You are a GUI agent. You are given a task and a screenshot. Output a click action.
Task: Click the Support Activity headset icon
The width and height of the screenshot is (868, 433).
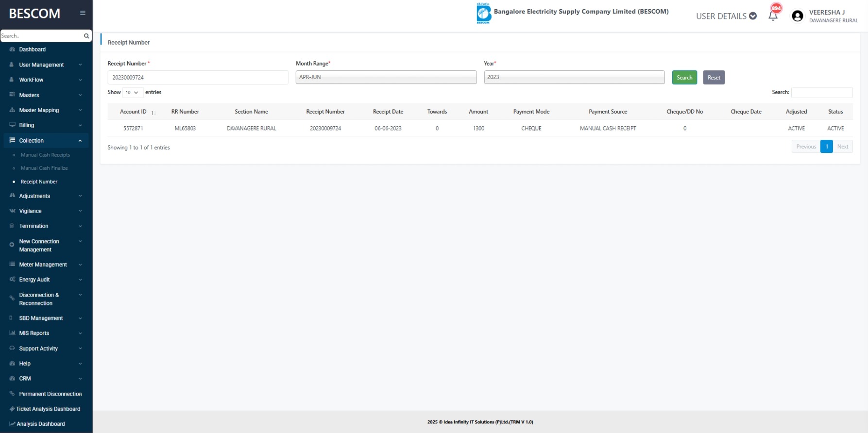pyautogui.click(x=12, y=349)
